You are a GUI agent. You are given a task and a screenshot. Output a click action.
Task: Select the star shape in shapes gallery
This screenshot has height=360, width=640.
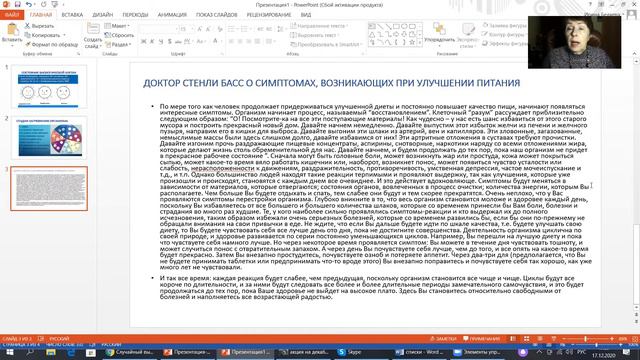pos(412,42)
